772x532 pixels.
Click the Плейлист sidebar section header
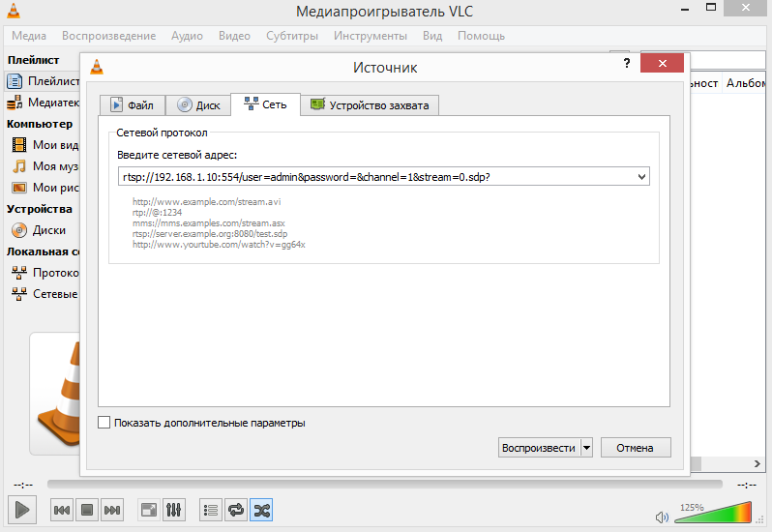(x=34, y=60)
